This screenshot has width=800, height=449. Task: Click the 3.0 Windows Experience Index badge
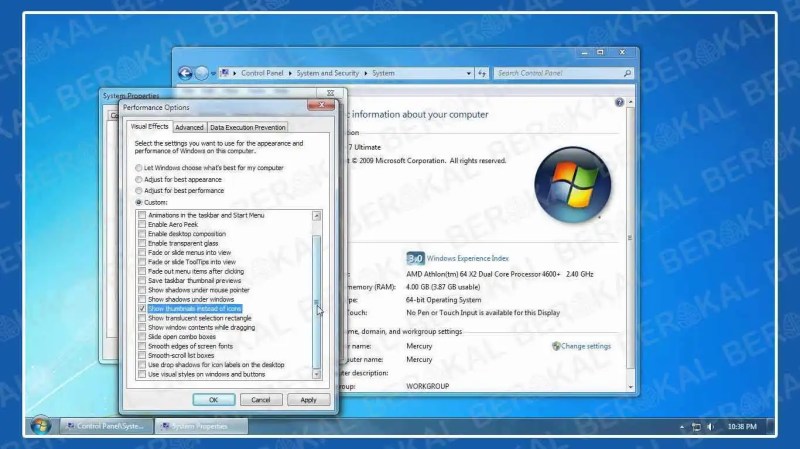[415, 258]
